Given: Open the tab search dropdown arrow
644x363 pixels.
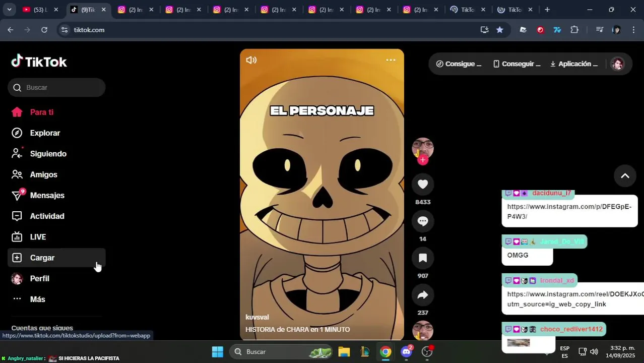Looking at the screenshot, I should point(9,10).
